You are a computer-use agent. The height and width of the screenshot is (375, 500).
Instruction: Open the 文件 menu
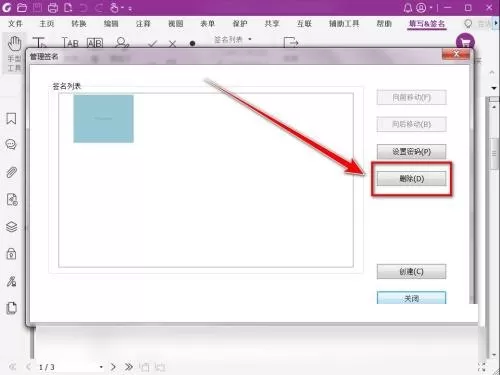tap(15, 24)
